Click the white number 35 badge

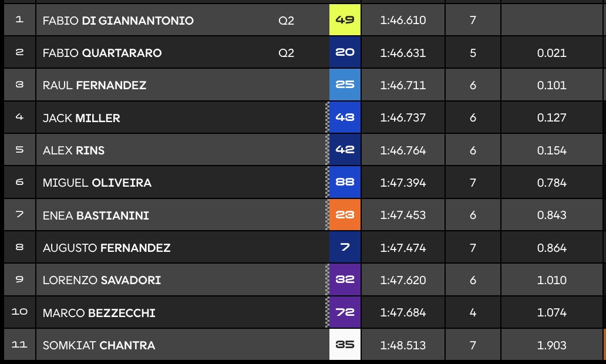345,345
